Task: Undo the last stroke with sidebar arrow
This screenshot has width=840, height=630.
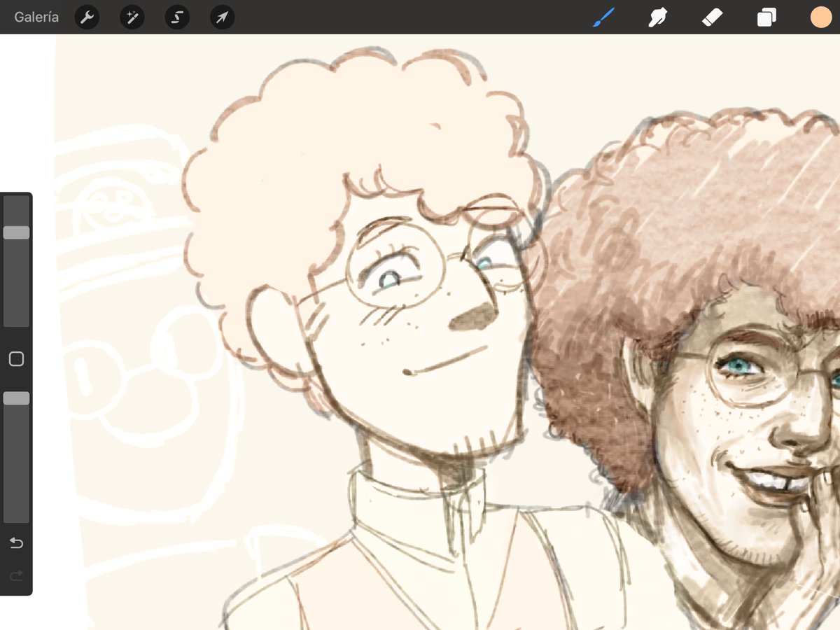Action: tap(16, 543)
